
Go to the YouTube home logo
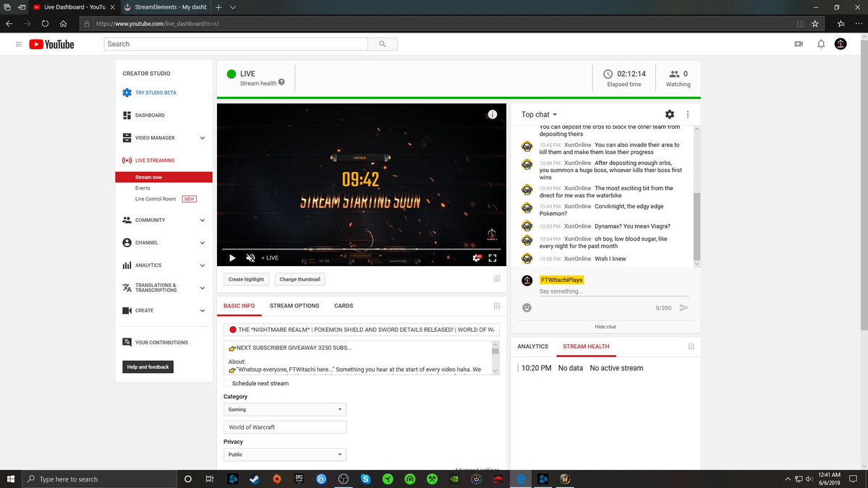pos(51,44)
